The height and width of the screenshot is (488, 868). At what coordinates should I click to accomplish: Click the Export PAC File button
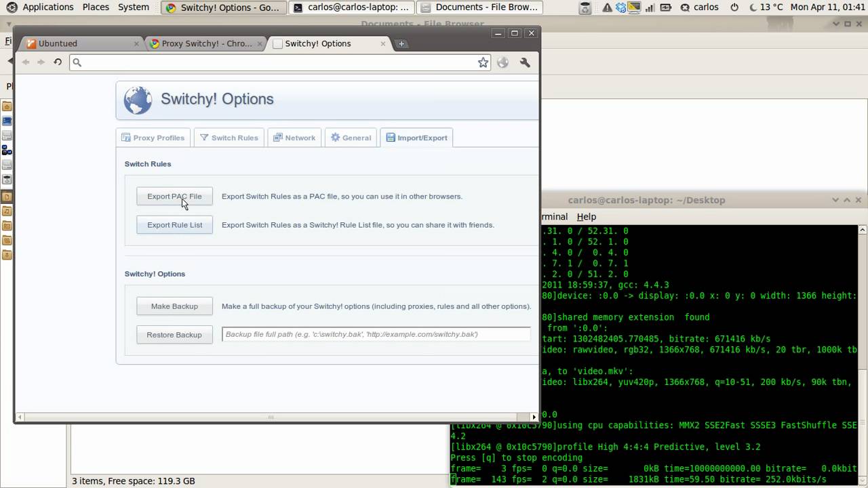174,197
